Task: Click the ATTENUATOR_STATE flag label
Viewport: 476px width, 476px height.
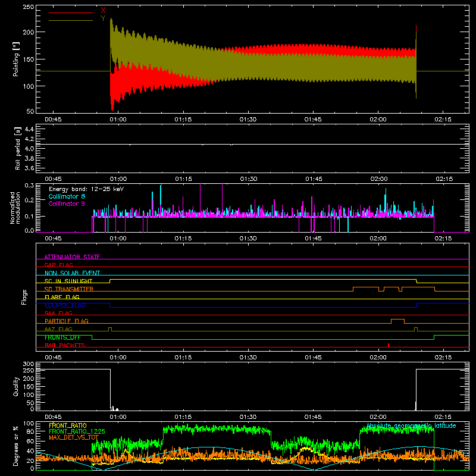Action: pos(72,257)
